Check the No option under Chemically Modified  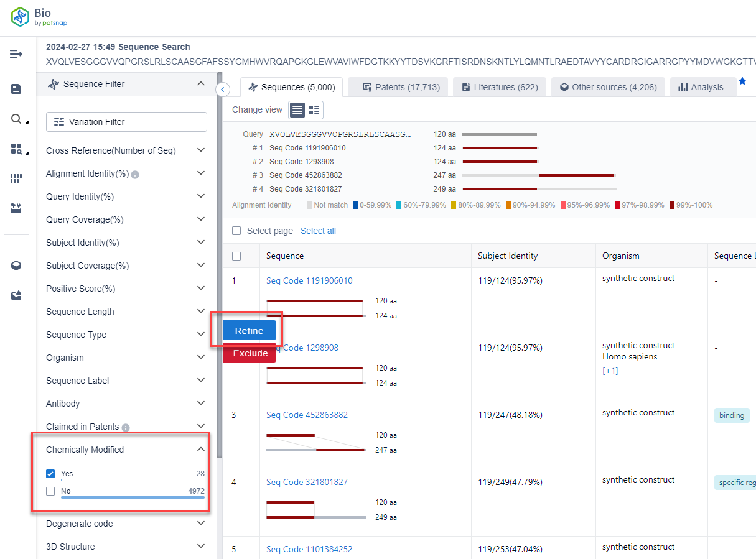50,491
